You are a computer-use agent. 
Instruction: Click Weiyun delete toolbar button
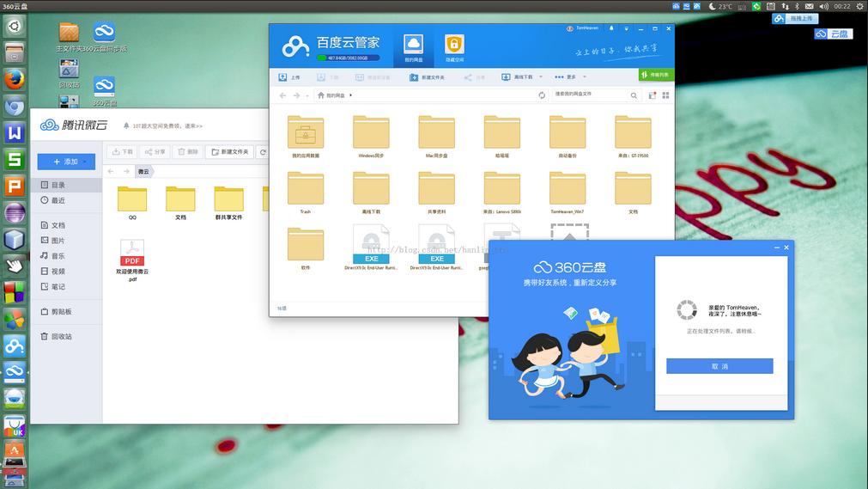188,152
